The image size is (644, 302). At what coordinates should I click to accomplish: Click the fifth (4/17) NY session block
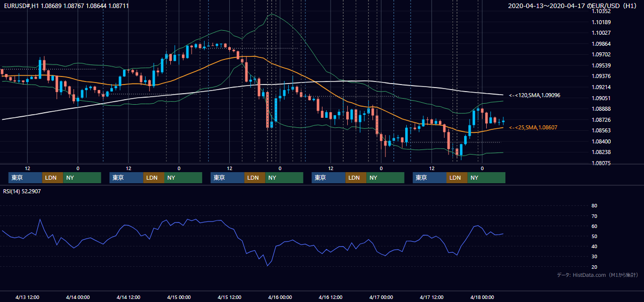pos(486,178)
